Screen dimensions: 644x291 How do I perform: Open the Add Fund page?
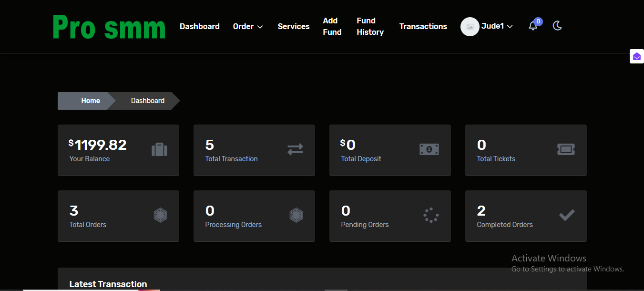click(332, 27)
